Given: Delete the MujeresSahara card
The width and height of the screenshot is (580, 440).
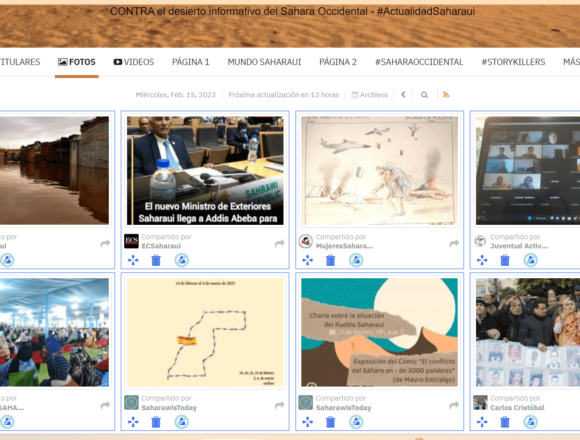Looking at the screenshot, I should 330,260.
